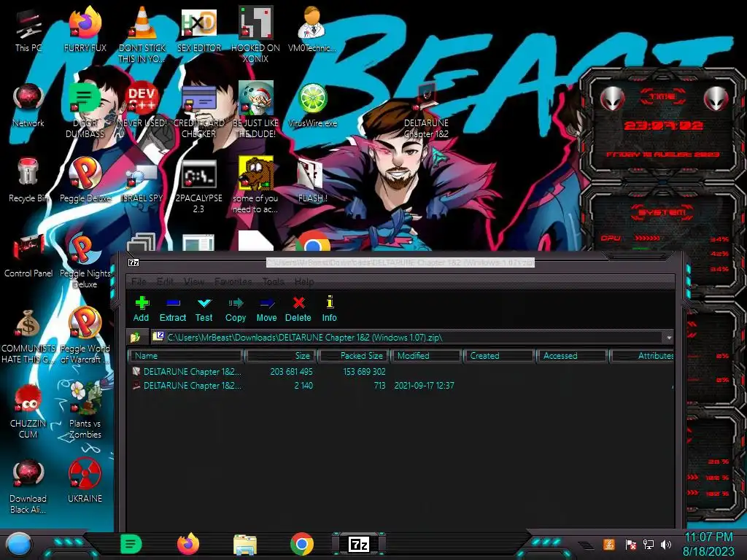This screenshot has width=747, height=560.
Task: Click the UKRAINE radiation symbol icon
Action: 85,480
